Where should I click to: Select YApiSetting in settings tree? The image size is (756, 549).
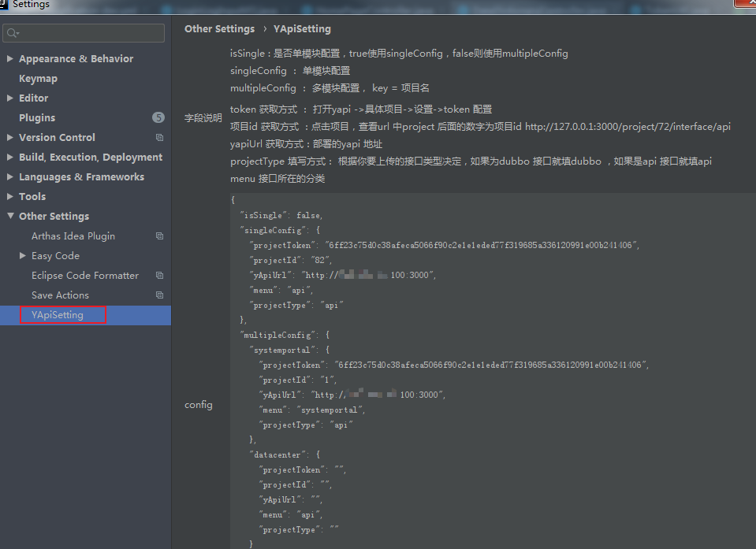[58, 315]
